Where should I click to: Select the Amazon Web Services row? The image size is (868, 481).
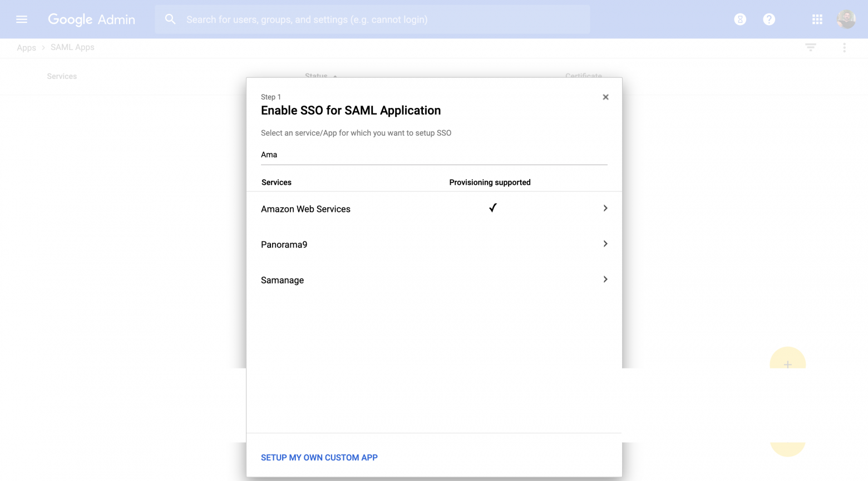(305, 209)
